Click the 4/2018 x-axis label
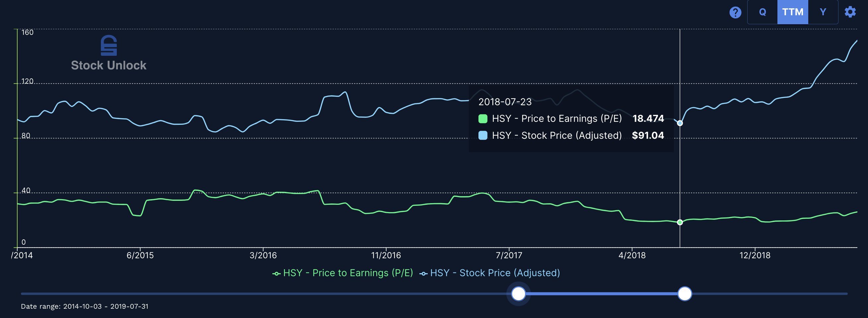The height and width of the screenshot is (318, 868). [x=632, y=255]
